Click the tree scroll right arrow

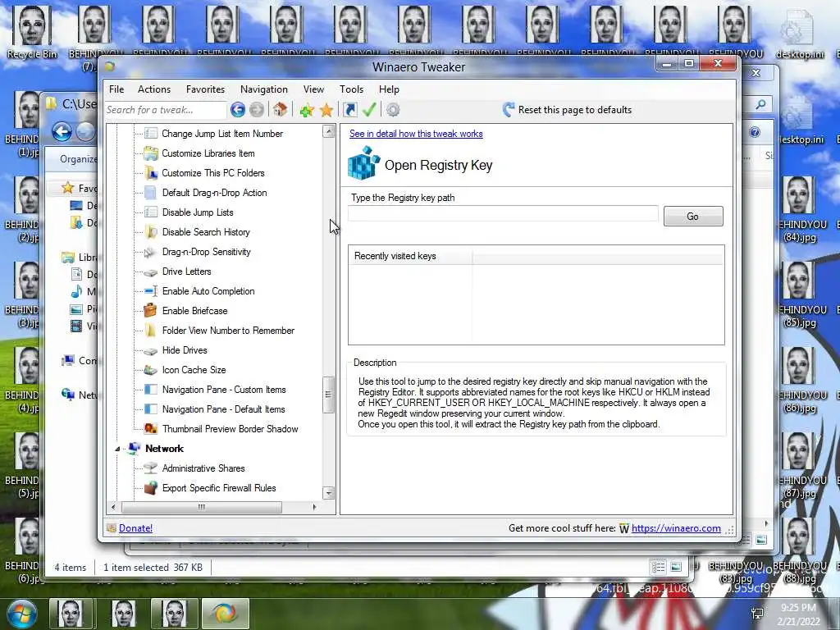tap(314, 507)
